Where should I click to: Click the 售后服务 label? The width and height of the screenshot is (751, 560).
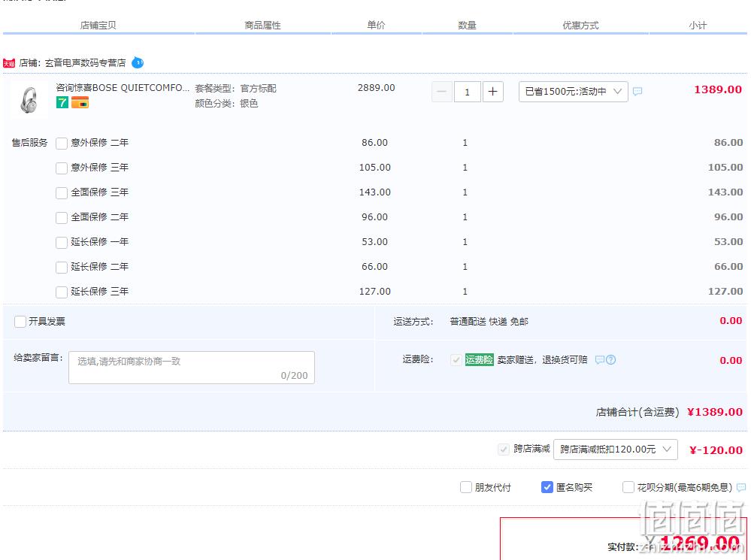pyautogui.click(x=30, y=143)
